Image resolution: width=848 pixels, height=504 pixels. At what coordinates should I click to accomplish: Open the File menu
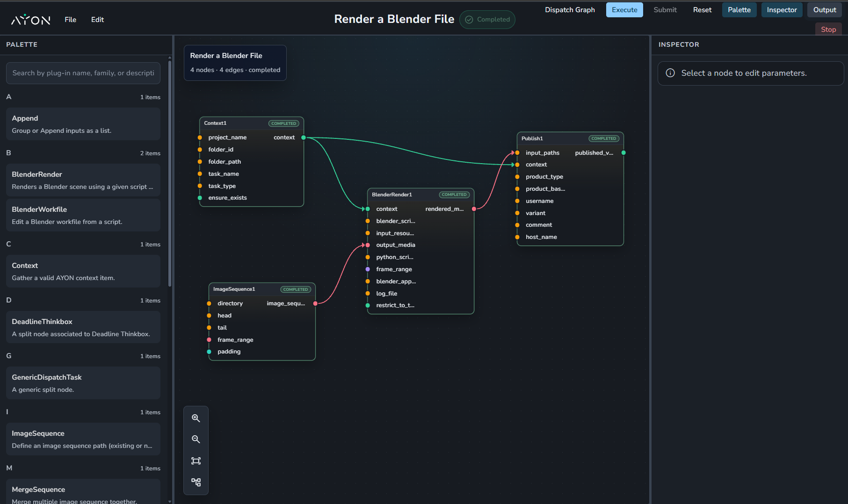click(x=70, y=20)
